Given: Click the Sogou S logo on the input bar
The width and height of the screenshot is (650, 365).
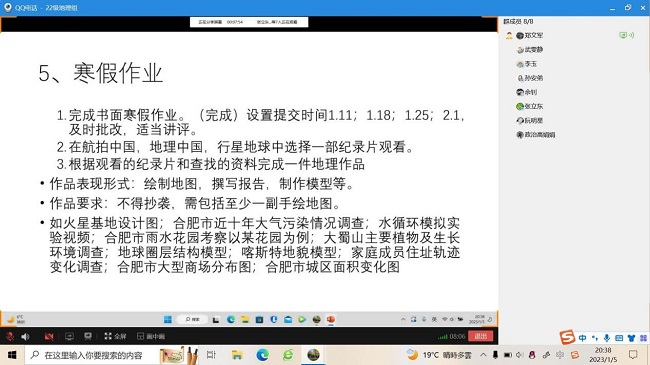Looking at the screenshot, I should (x=568, y=337).
